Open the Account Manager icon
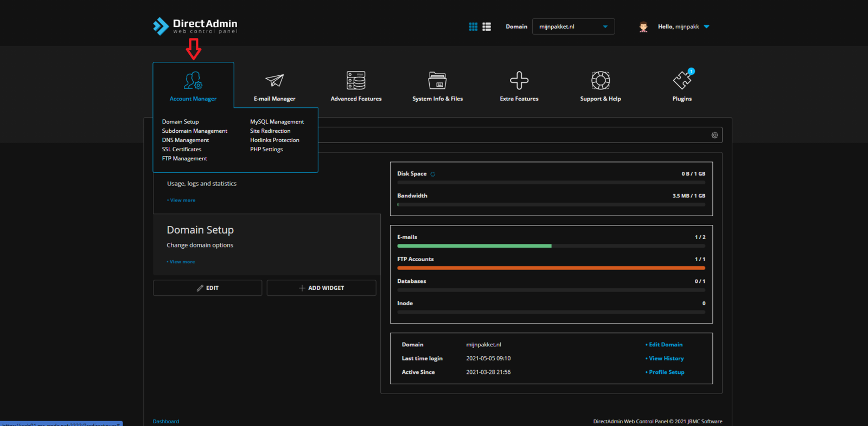The image size is (868, 426). point(193,80)
